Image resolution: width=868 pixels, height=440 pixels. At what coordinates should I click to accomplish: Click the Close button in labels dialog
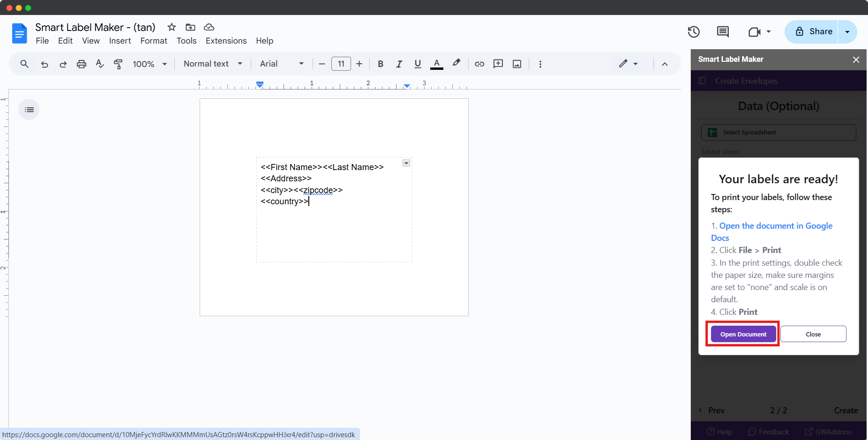click(x=813, y=334)
